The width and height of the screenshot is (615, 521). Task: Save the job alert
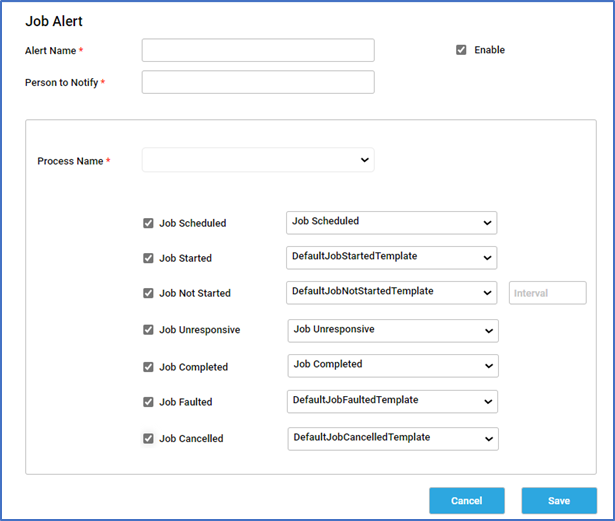(x=559, y=501)
